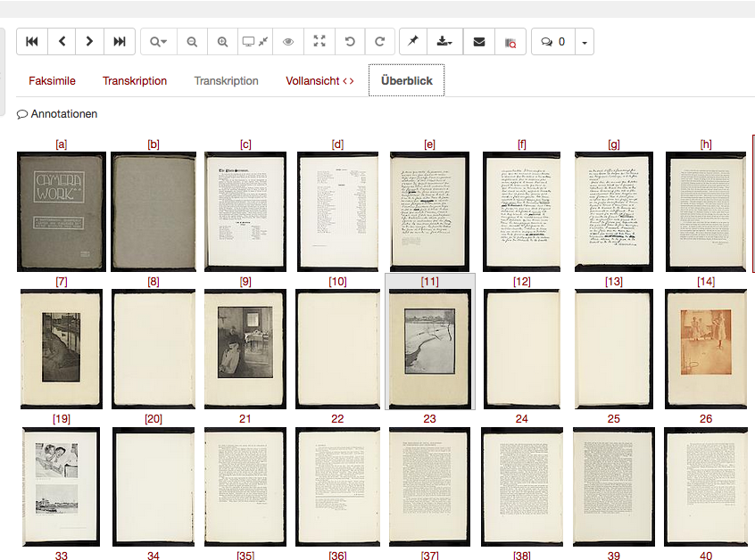
Task: Click the zoom in magnifier icon
Action: 222,42
